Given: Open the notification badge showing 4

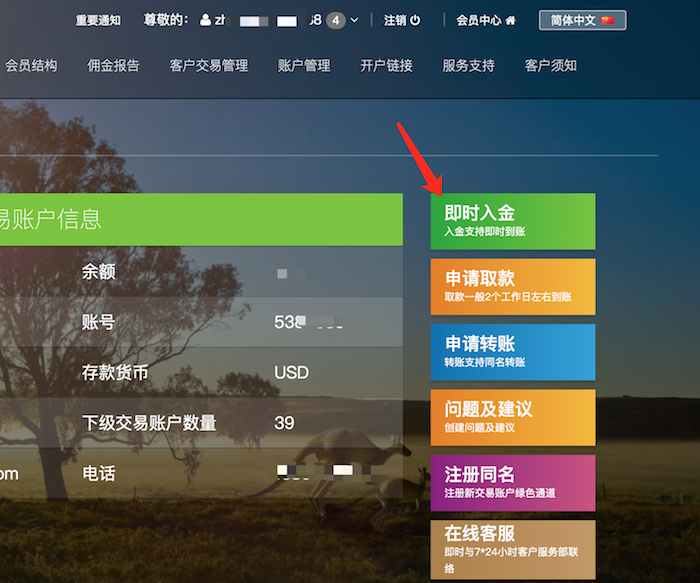Looking at the screenshot, I should 336,20.
